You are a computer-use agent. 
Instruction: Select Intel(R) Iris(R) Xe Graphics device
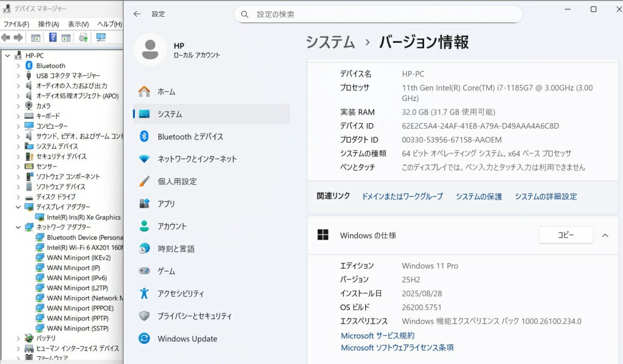(x=83, y=217)
